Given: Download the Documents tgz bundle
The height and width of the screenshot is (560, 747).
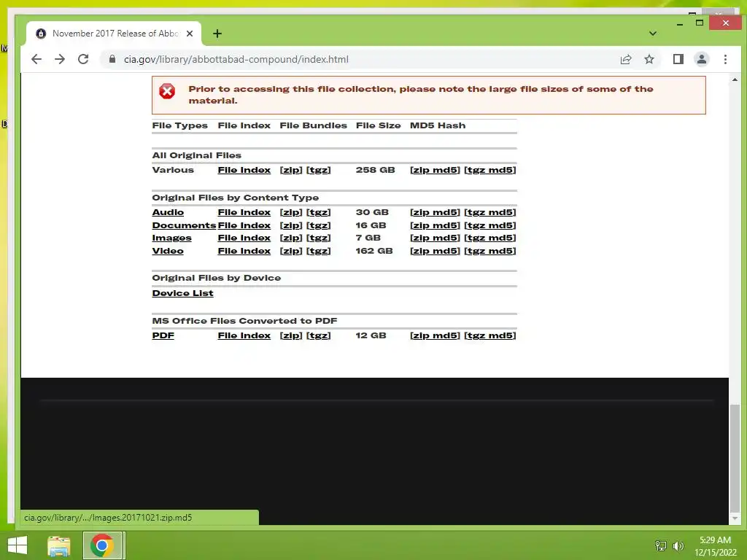Looking at the screenshot, I should click(x=318, y=225).
